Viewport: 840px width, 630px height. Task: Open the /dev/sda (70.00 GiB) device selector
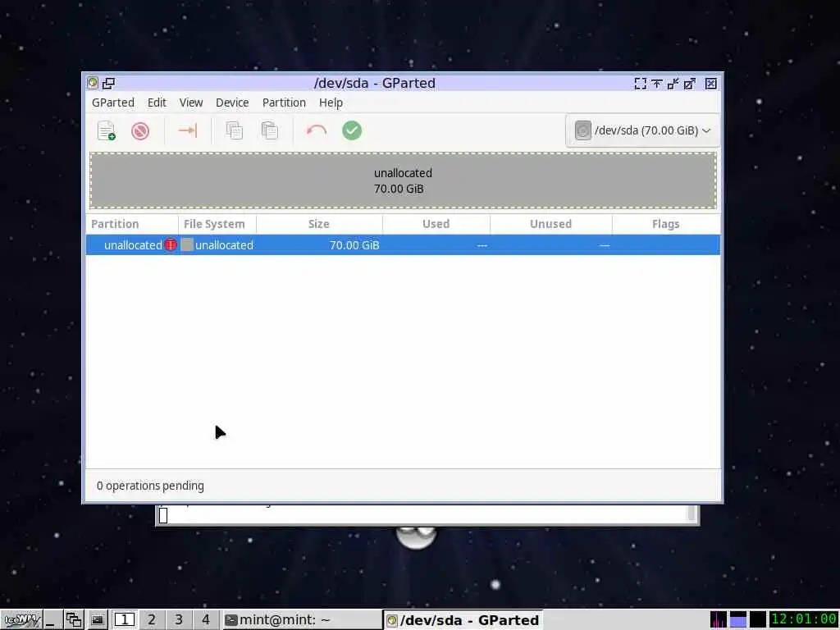coord(643,130)
